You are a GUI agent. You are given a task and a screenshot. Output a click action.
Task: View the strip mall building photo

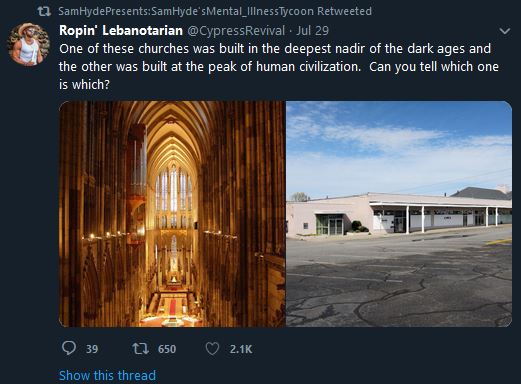pyautogui.click(x=399, y=214)
